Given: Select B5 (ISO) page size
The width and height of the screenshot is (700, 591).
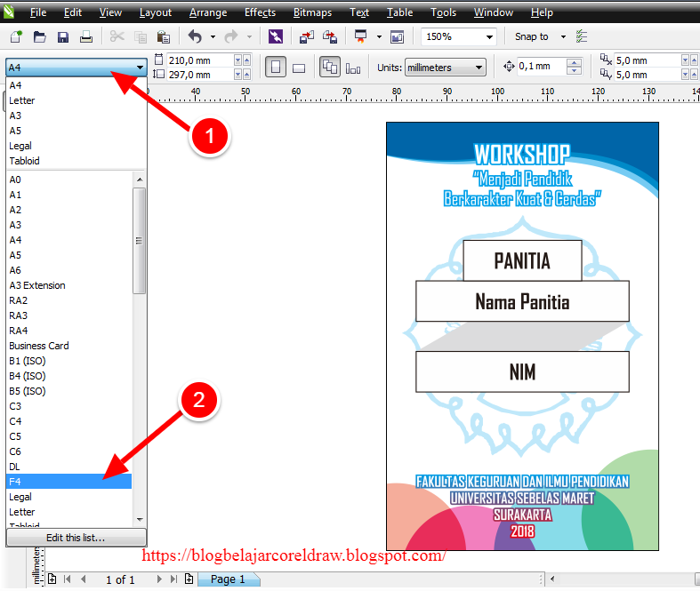Looking at the screenshot, I should pos(69,391).
